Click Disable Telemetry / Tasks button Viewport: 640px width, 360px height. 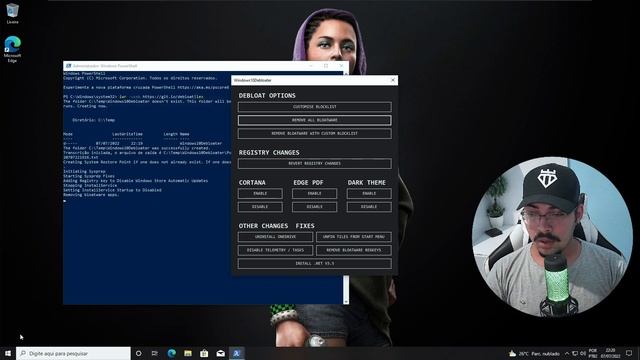[x=276, y=250]
